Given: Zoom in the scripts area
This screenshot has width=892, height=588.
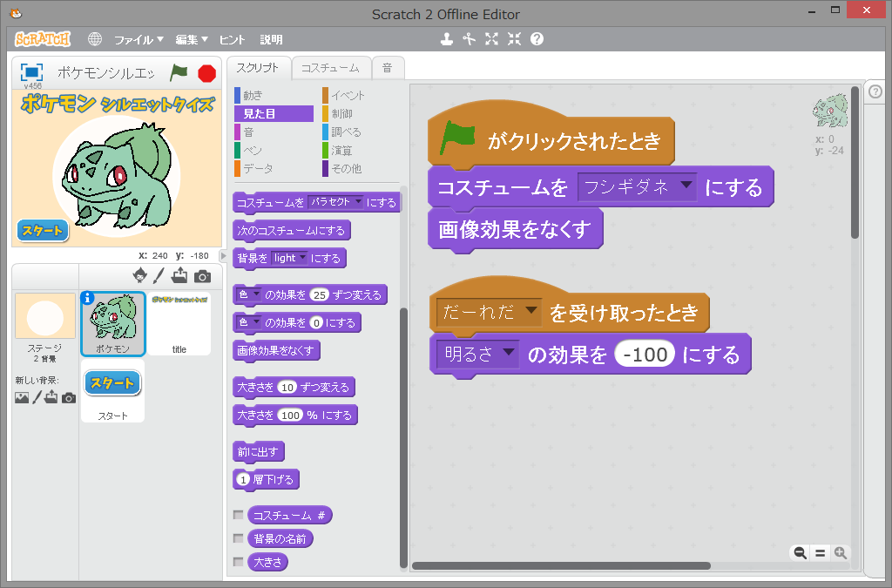Looking at the screenshot, I should (x=841, y=553).
